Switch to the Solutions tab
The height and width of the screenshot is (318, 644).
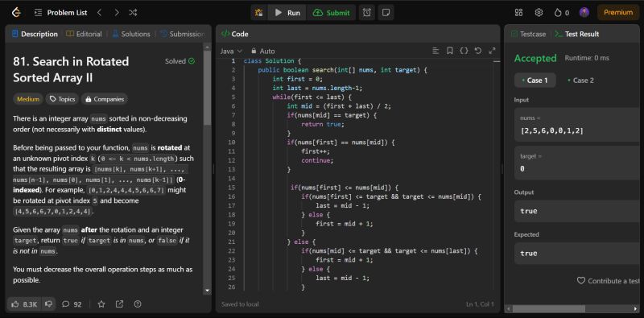[131, 34]
